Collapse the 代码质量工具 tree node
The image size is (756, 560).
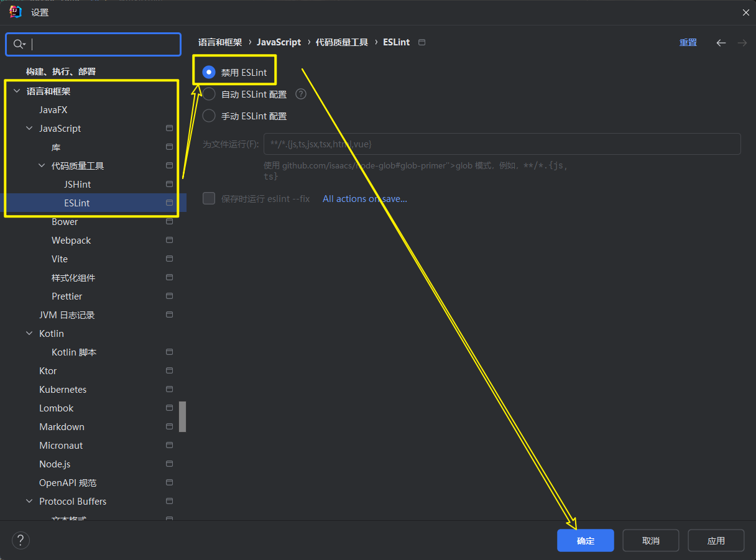[x=42, y=166]
